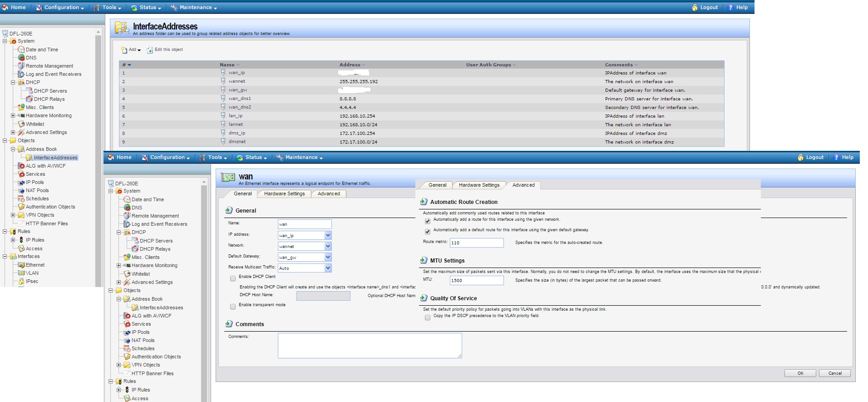The image size is (868, 402).
Task: Open the Receive Multicast Traffic dropdown
Action: click(x=328, y=268)
